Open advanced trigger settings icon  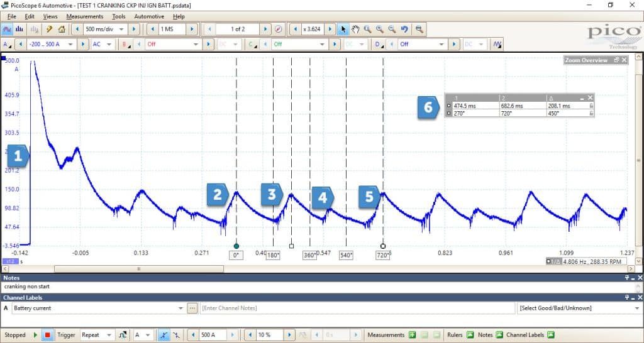[x=123, y=335]
